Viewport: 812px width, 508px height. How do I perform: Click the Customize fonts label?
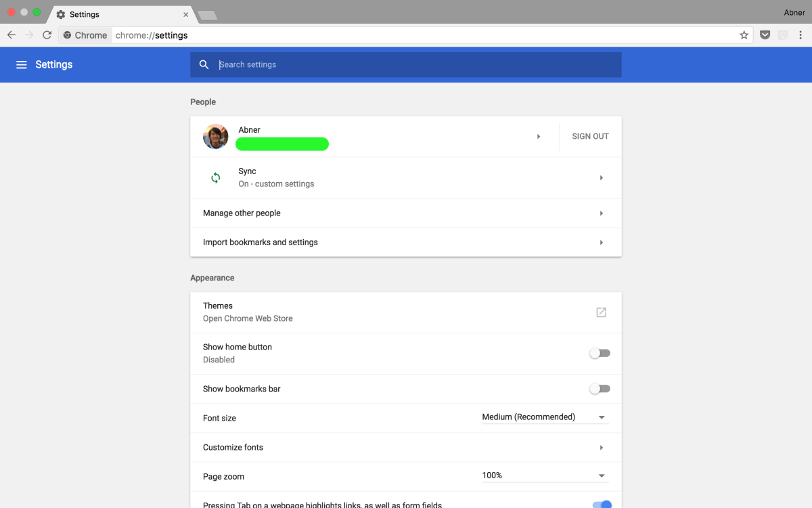pyautogui.click(x=233, y=448)
